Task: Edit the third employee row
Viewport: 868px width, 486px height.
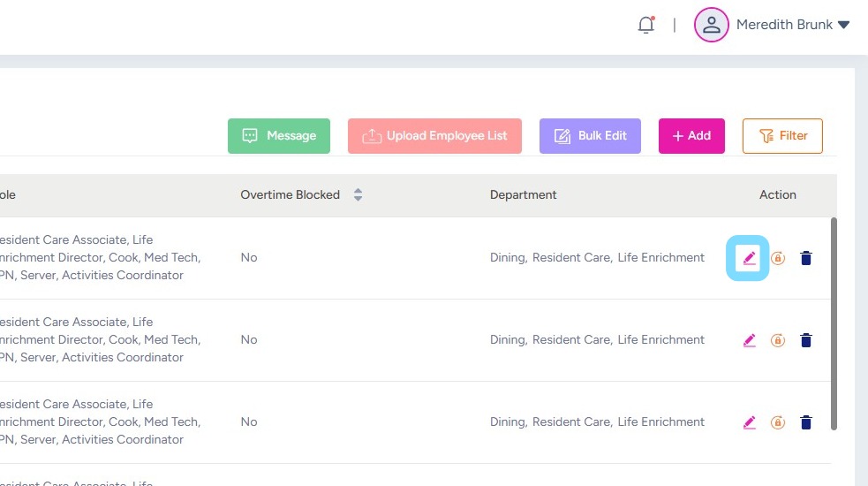Action: coord(749,422)
